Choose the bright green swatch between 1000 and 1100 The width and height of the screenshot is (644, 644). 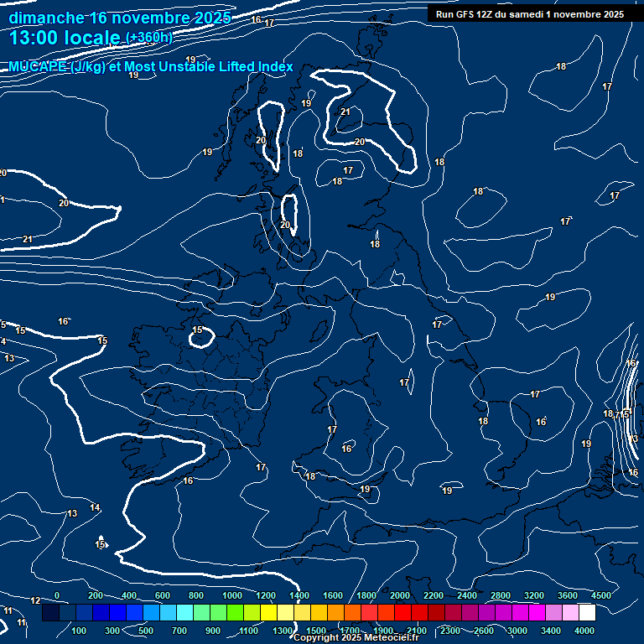(x=236, y=612)
